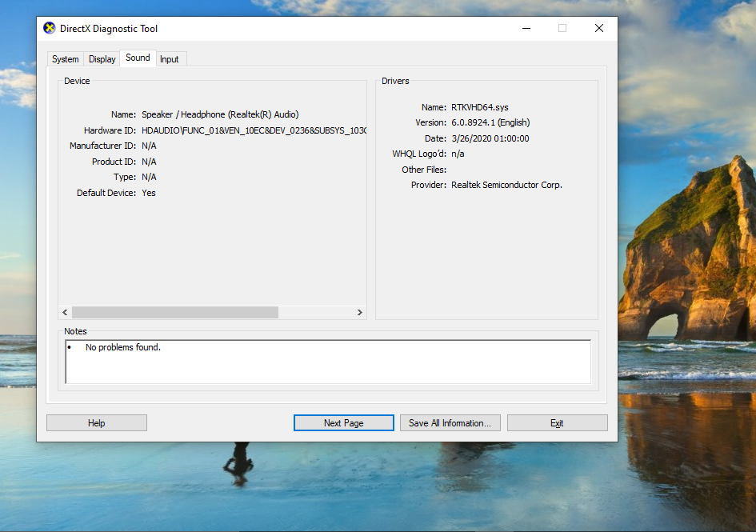Click the 'Hardware ID:' label
Screen dimensions: 756x532
(110, 130)
